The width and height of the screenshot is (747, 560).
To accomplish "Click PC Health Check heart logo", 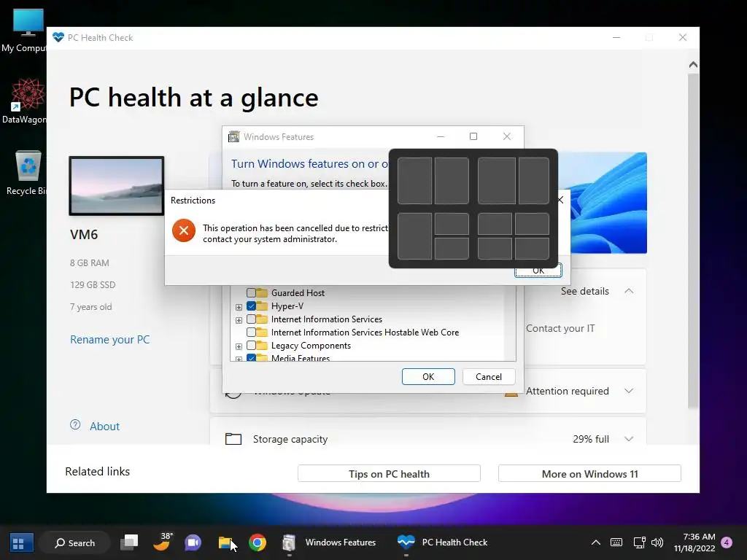I will click(58, 37).
